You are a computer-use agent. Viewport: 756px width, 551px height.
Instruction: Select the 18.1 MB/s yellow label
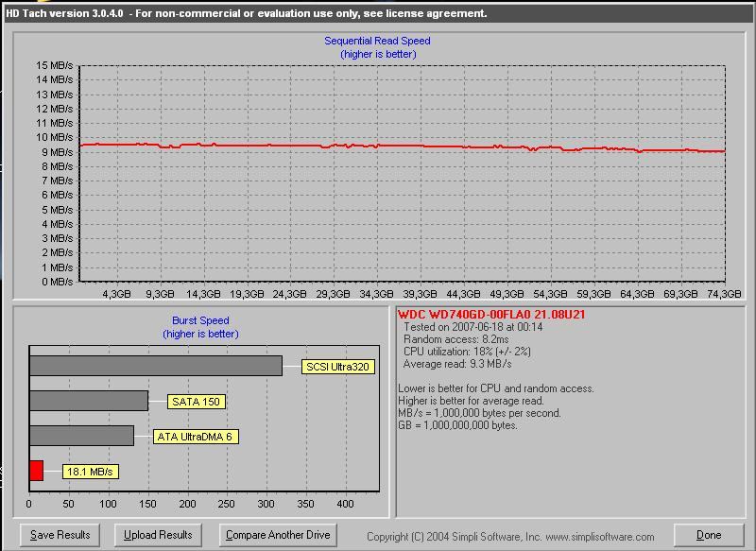90,472
